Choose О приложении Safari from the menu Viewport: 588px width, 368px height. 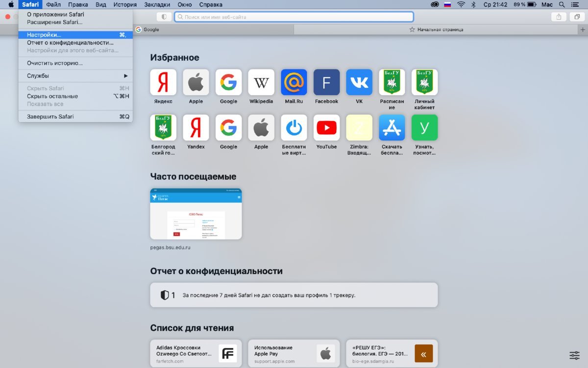pyautogui.click(x=75, y=14)
